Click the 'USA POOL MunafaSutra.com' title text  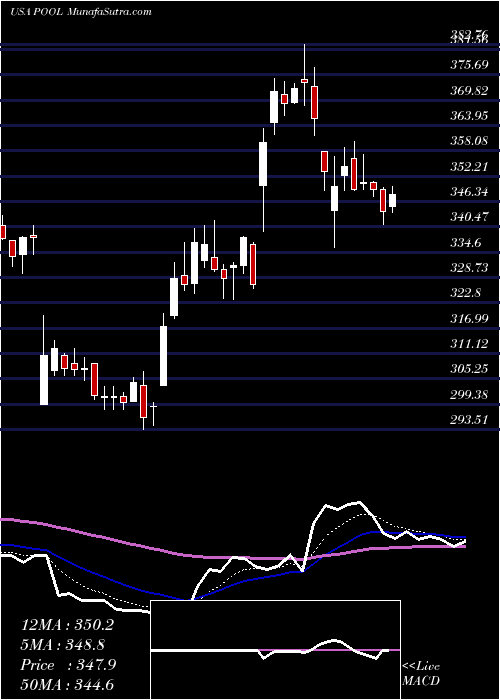coord(81,12)
